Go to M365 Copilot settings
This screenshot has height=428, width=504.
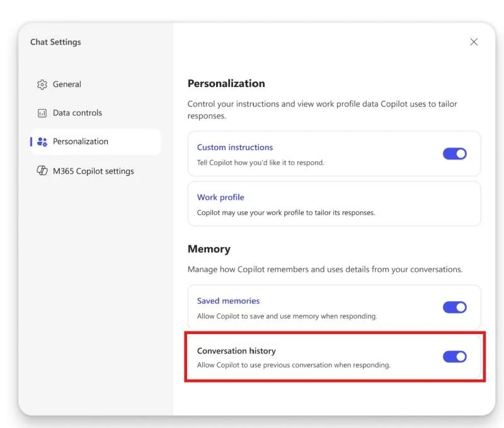pyautogui.click(x=93, y=171)
